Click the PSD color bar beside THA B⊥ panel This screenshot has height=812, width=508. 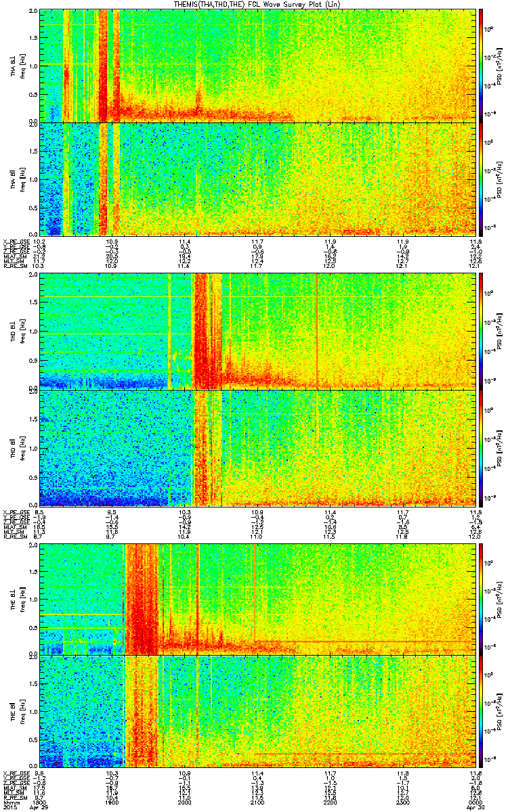pos(481,66)
